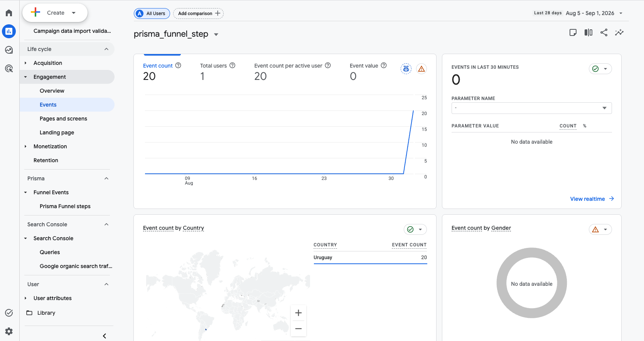644x341 pixels.
Task: Collapse the Life cycle section
Action: [106, 49]
